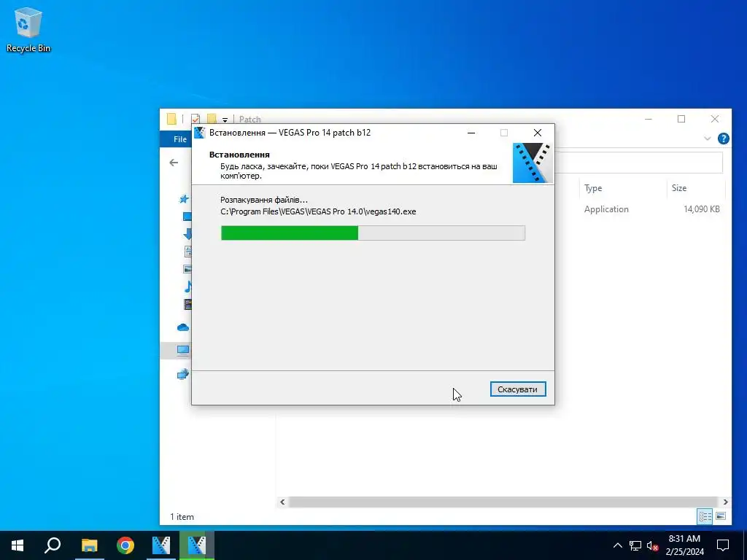The width and height of the screenshot is (747, 560).
Task: Open the File tab in Explorer
Action: [179, 139]
